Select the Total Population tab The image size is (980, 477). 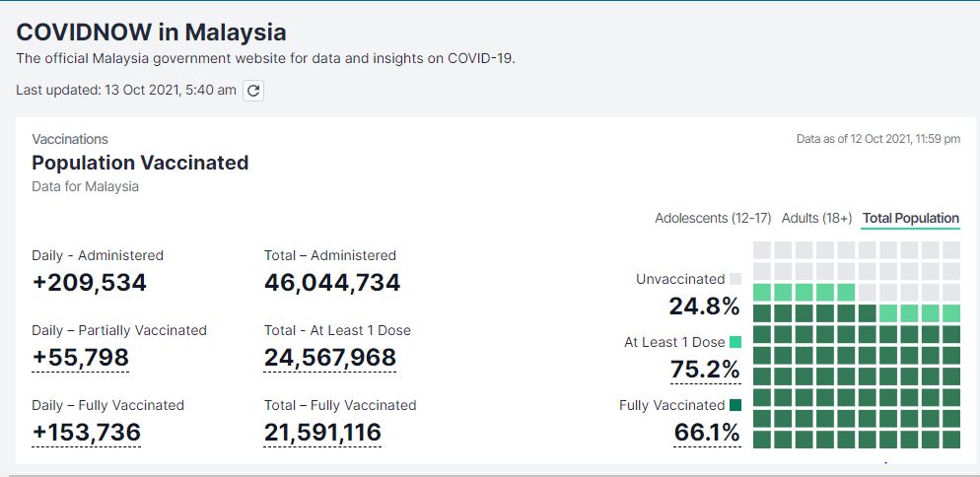(911, 218)
